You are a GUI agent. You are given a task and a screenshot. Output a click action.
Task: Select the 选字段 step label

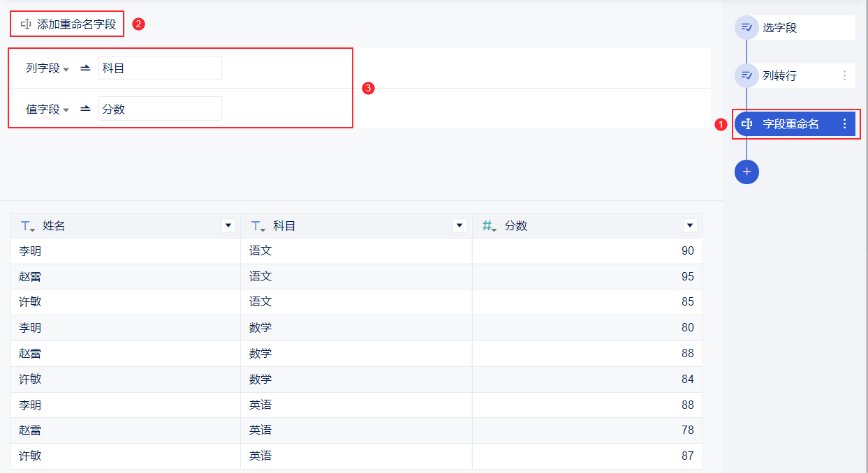(779, 28)
